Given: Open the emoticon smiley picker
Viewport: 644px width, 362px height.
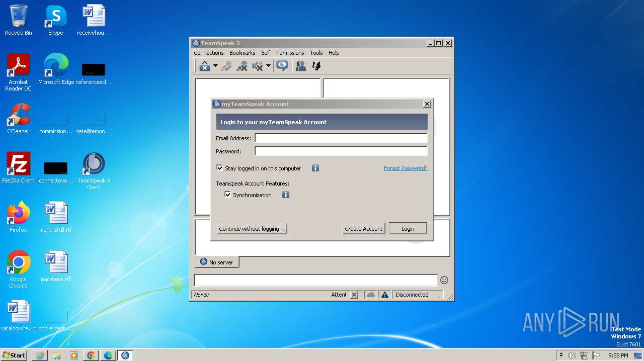Looking at the screenshot, I should coord(444,280).
